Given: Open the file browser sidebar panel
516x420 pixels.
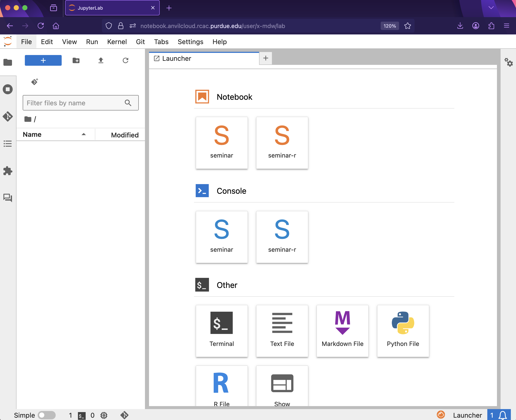Looking at the screenshot, I should pos(8,63).
